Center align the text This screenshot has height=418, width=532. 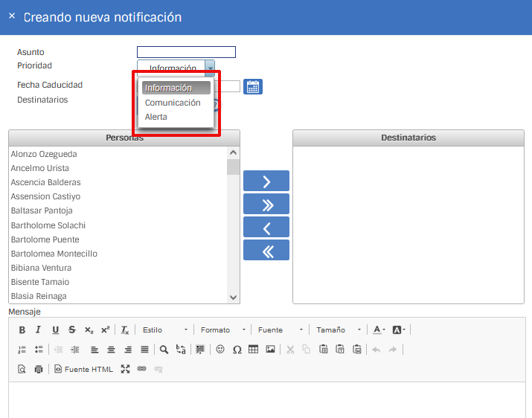click(111, 350)
